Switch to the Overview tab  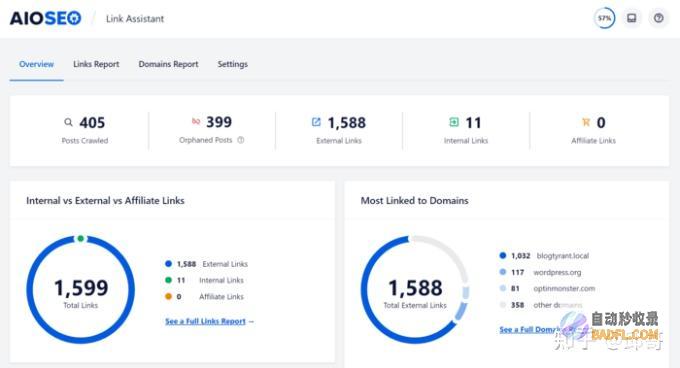click(36, 64)
